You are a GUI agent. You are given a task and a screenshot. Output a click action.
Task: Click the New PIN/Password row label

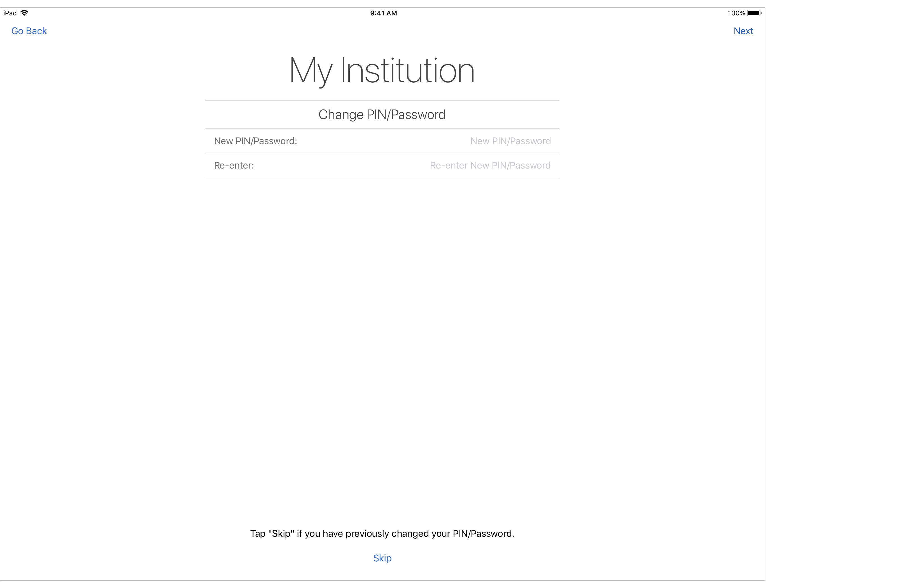click(255, 141)
